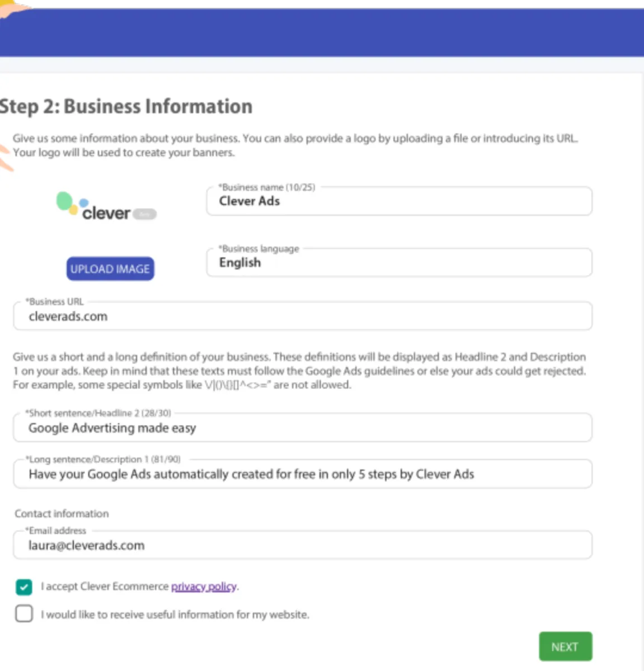Click the Business name field containing Clever Ads
Screen dimensions: 644x671
398,201
